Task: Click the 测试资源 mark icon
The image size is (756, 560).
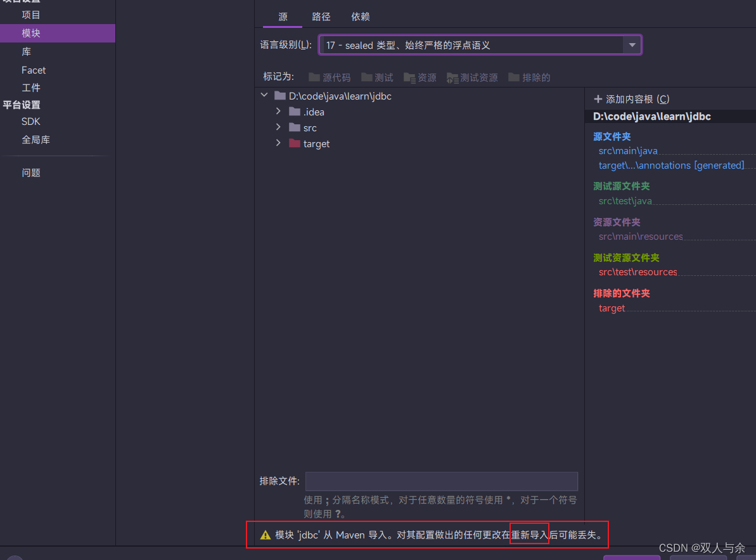Action: point(452,77)
